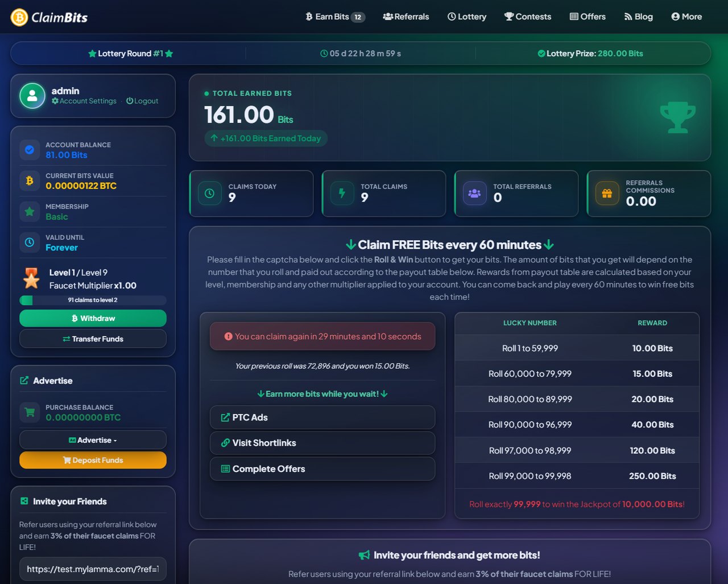Select the Roll 60,000 to 79,999 row
728x584 pixels.
click(577, 373)
